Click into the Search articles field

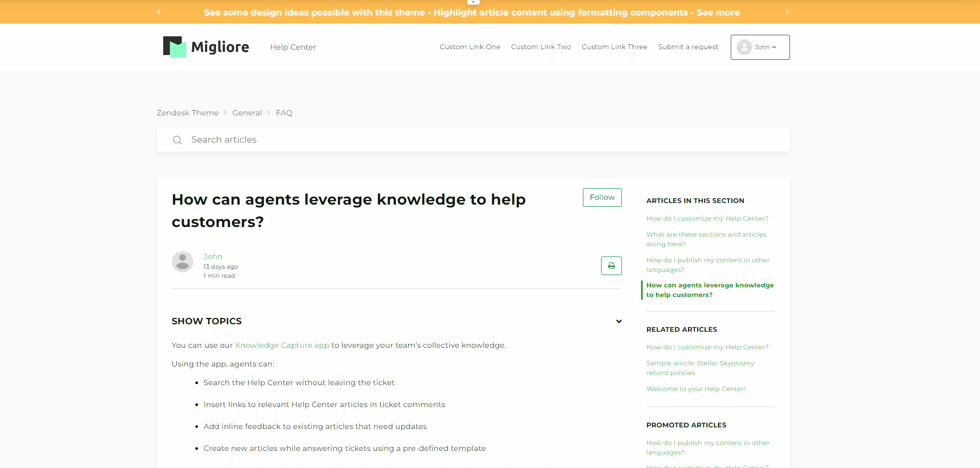coord(480,140)
